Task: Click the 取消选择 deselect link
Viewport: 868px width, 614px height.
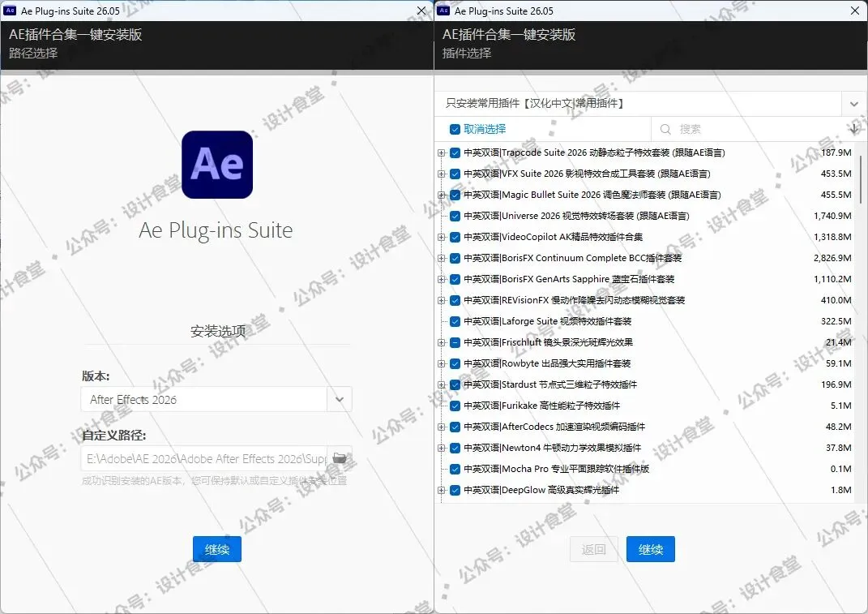Action: 485,129
